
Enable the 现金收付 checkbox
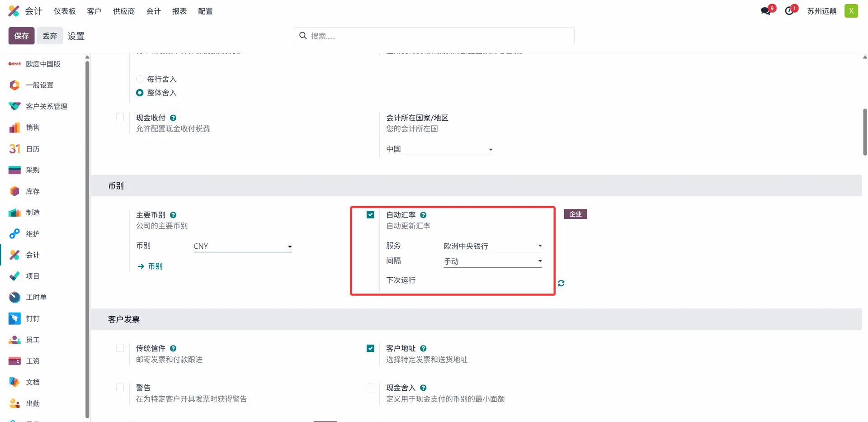[120, 118]
